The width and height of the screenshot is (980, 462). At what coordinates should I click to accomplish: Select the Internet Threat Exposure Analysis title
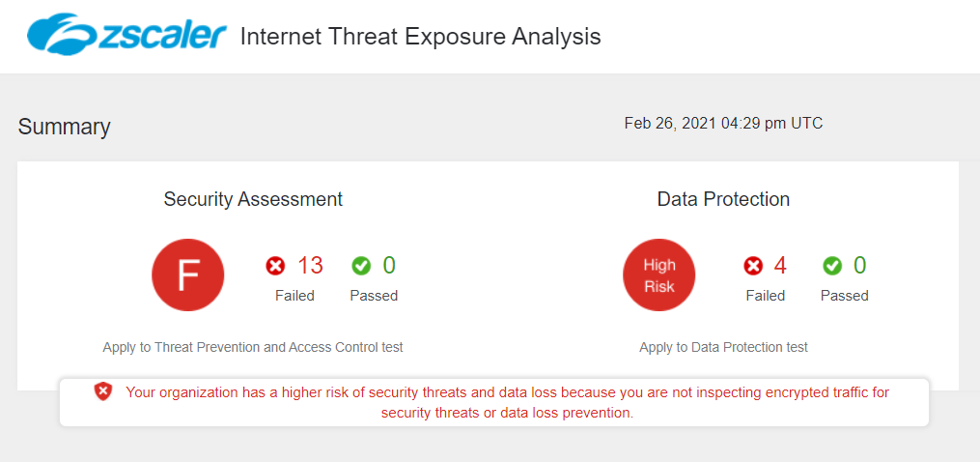point(420,37)
